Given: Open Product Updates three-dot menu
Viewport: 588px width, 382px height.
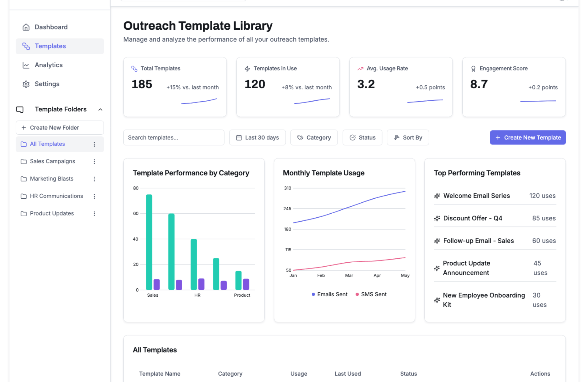Looking at the screenshot, I should point(94,214).
